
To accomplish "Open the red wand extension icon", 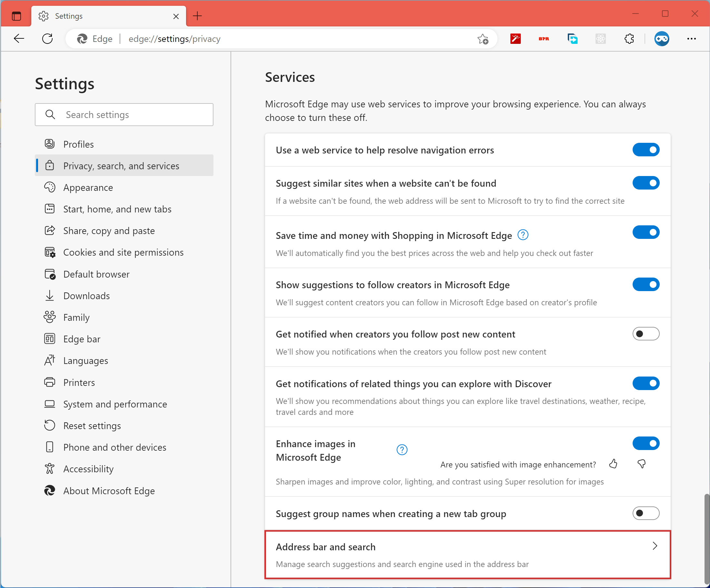I will pos(515,39).
